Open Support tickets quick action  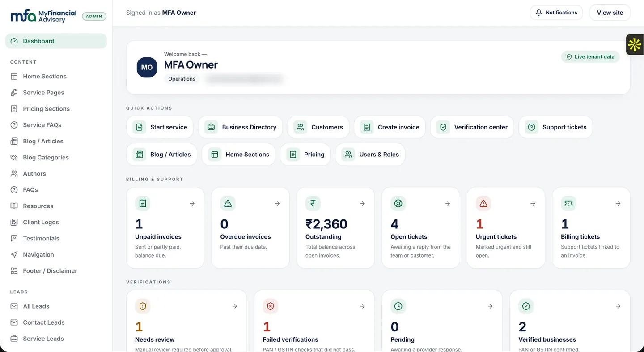click(x=555, y=127)
